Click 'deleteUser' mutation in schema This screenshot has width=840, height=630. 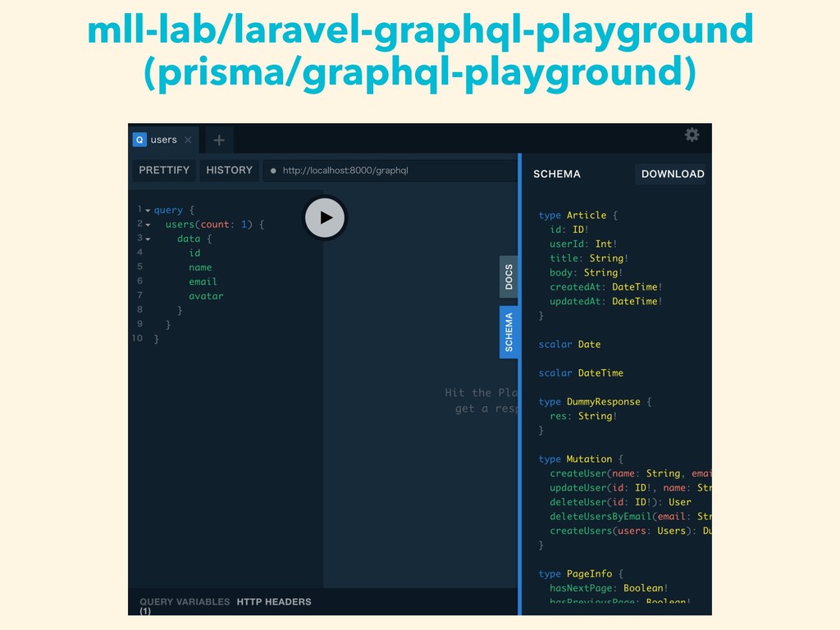coord(578,503)
